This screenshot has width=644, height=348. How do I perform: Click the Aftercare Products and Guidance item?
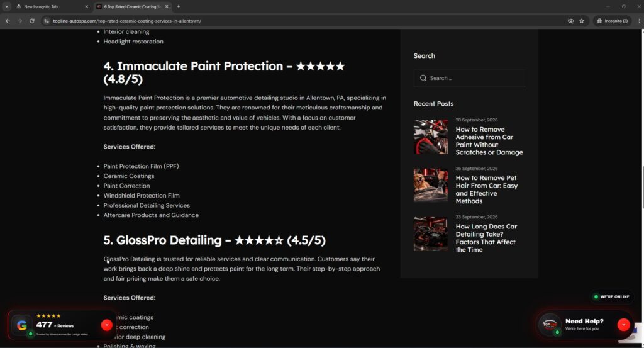click(x=151, y=215)
